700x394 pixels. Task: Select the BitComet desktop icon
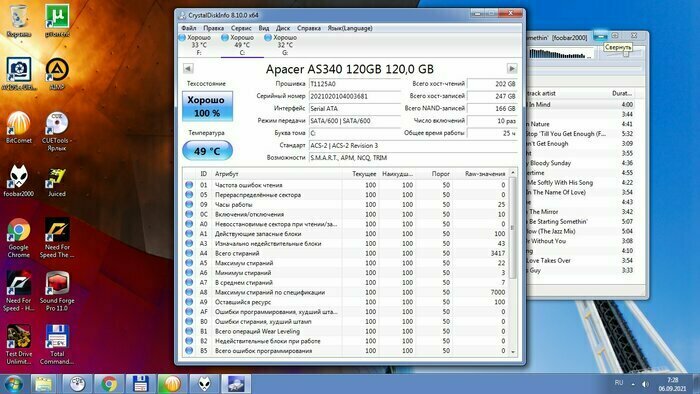[18, 127]
